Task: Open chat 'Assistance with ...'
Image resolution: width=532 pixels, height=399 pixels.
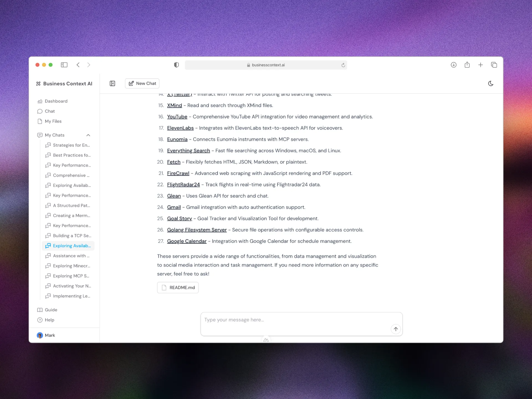Action: point(68,256)
